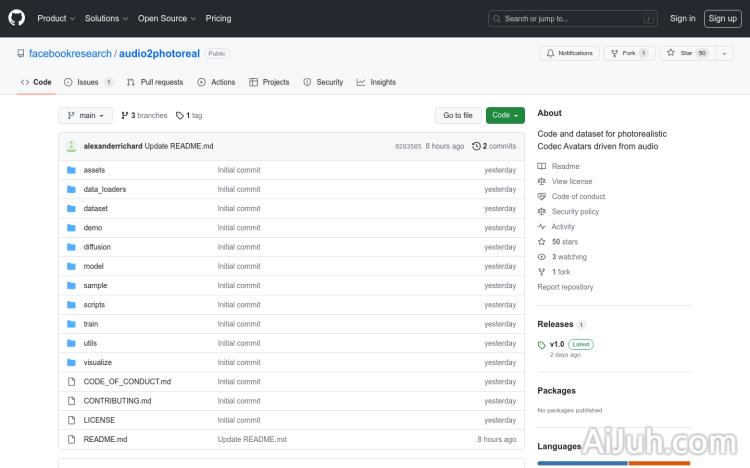The image size is (750, 468).
Task: Click the v1.0 release tag icon
Action: pyautogui.click(x=542, y=344)
